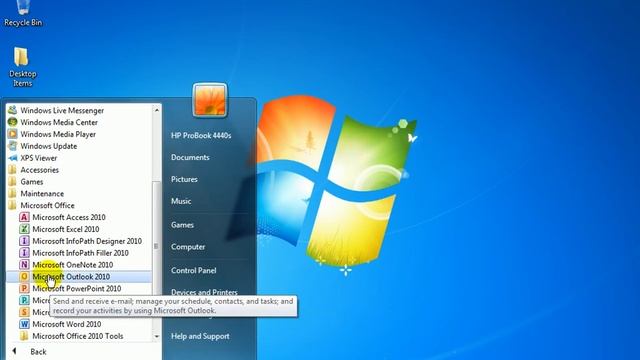Click the Windows Media Center icon
The width and height of the screenshot is (640, 360).
[x=13, y=122]
